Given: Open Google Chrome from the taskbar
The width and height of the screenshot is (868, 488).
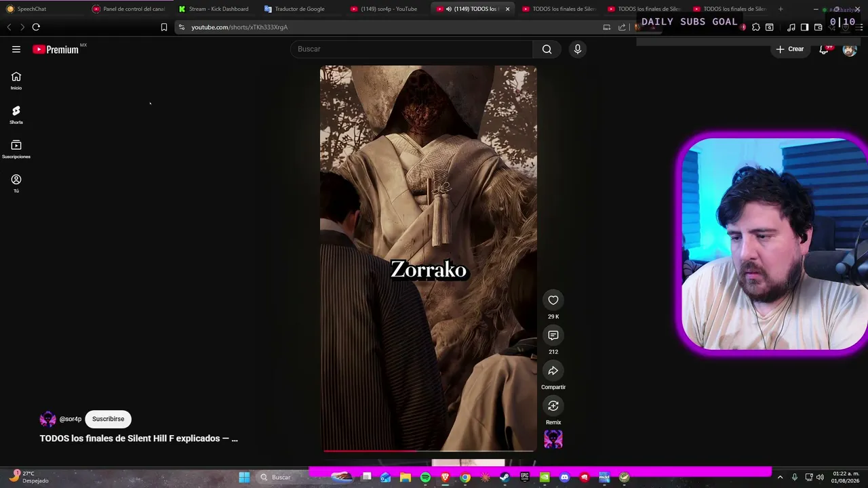Looking at the screenshot, I should pos(465,477).
